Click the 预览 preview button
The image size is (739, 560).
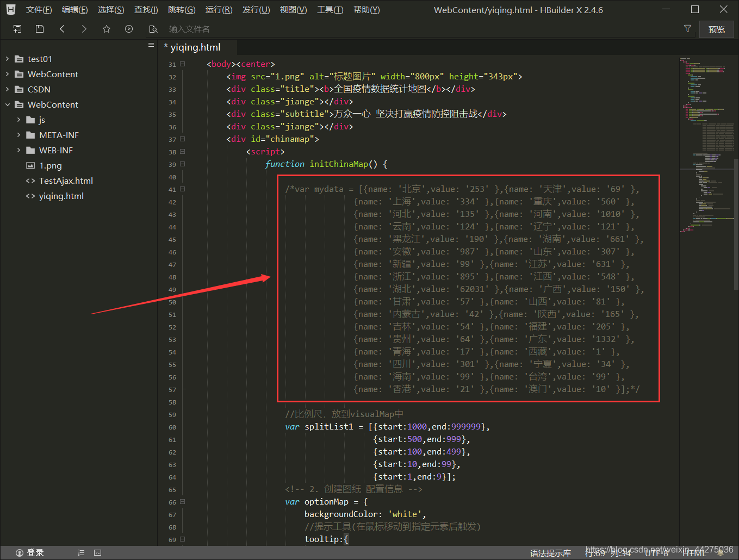click(x=716, y=29)
